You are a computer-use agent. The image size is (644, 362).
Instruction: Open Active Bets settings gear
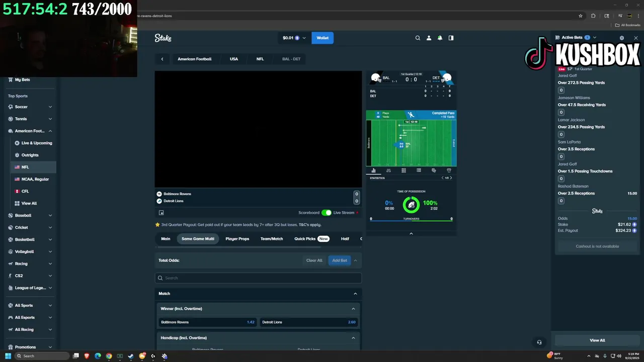coord(622,38)
